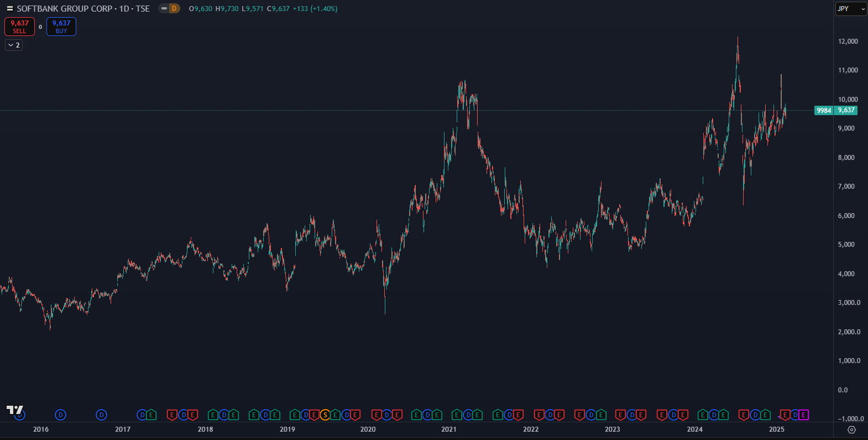The width and height of the screenshot is (868, 440).
Task: Click the orange S split marker
Action: click(x=325, y=415)
